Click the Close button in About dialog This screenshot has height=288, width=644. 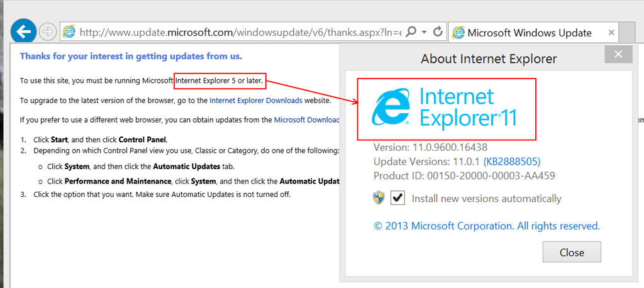[x=572, y=252]
